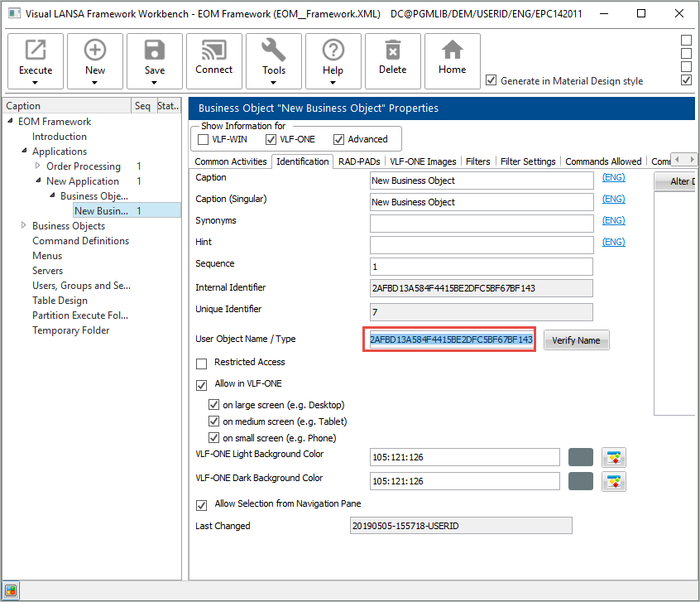Image resolution: width=700 pixels, height=602 pixels.
Task: Expand the Order Processing tree node
Action: (38, 166)
